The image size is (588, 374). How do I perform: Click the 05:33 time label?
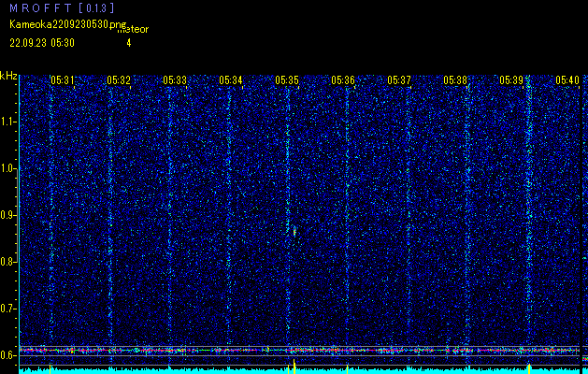coord(175,80)
